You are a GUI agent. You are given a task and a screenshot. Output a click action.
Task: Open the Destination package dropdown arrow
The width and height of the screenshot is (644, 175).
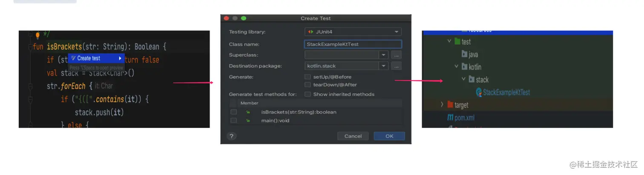tap(384, 66)
